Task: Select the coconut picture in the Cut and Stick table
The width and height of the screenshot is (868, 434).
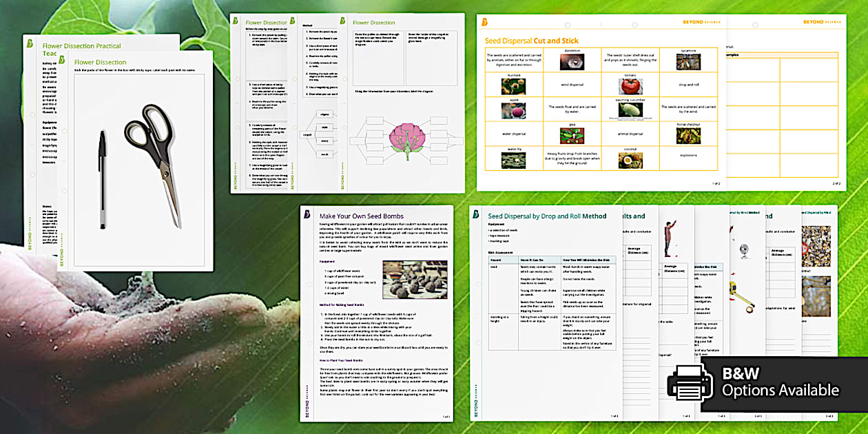Action: tap(630, 160)
